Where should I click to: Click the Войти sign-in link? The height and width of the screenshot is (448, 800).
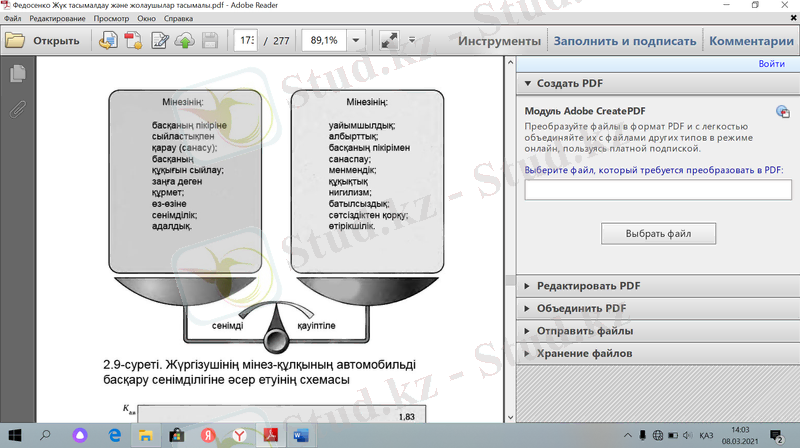tap(771, 64)
